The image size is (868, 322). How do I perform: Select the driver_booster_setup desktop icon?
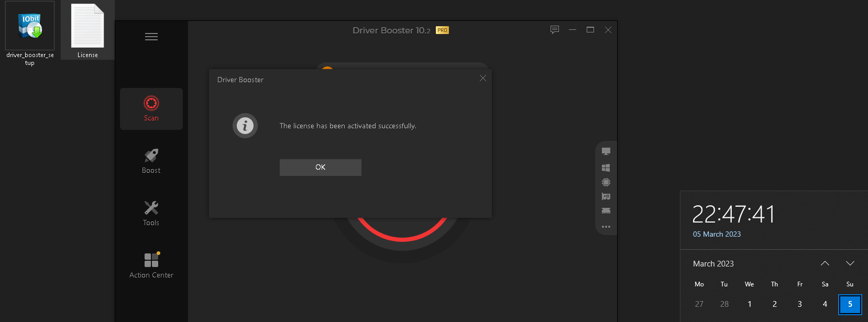coord(30,34)
